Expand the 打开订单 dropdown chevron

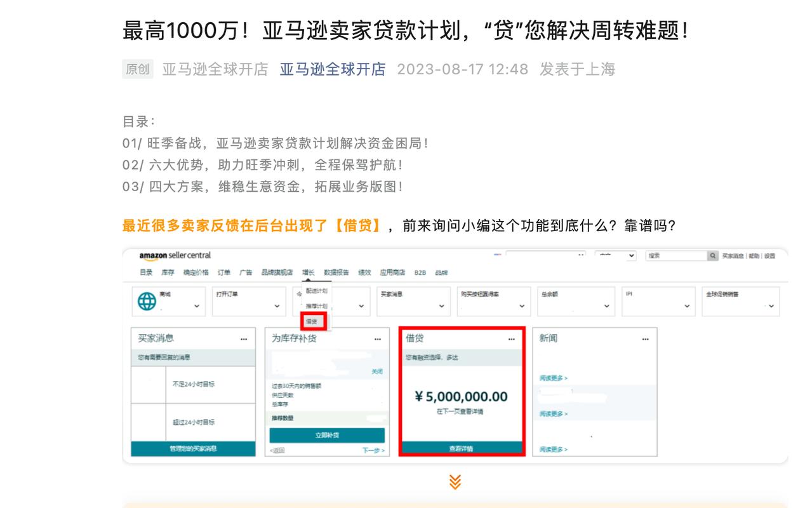(277, 306)
